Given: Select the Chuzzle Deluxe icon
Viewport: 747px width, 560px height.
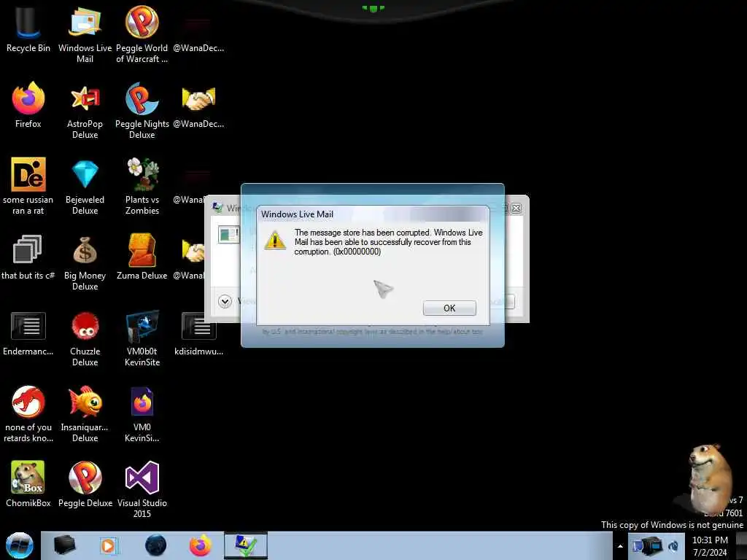Looking at the screenshot, I should (x=85, y=338).
